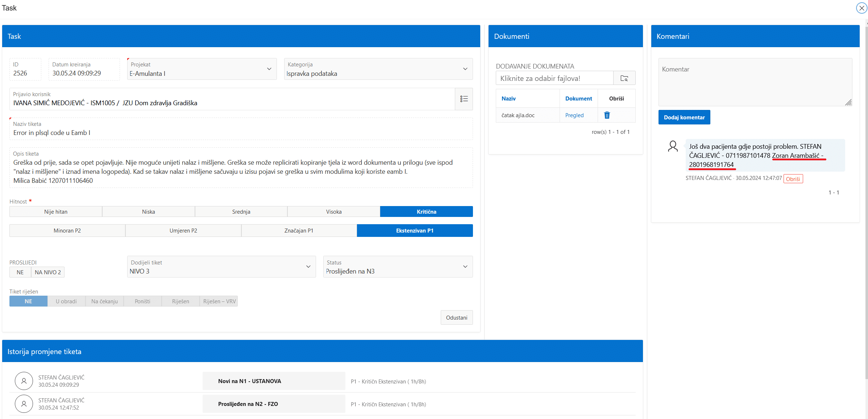Set forwarding to NA NIVO 2
Screen dimensions: 868x419
coord(47,272)
